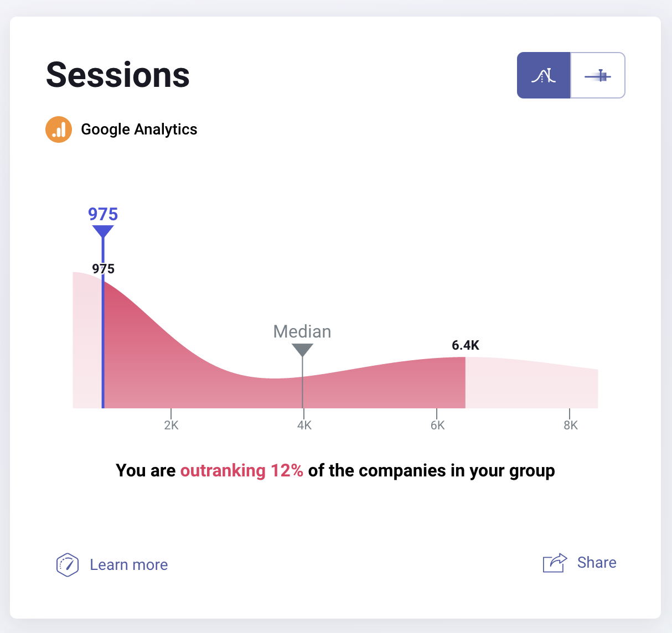The image size is (672, 633).
Task: Click the 6.4K upper range label
Action: point(466,345)
